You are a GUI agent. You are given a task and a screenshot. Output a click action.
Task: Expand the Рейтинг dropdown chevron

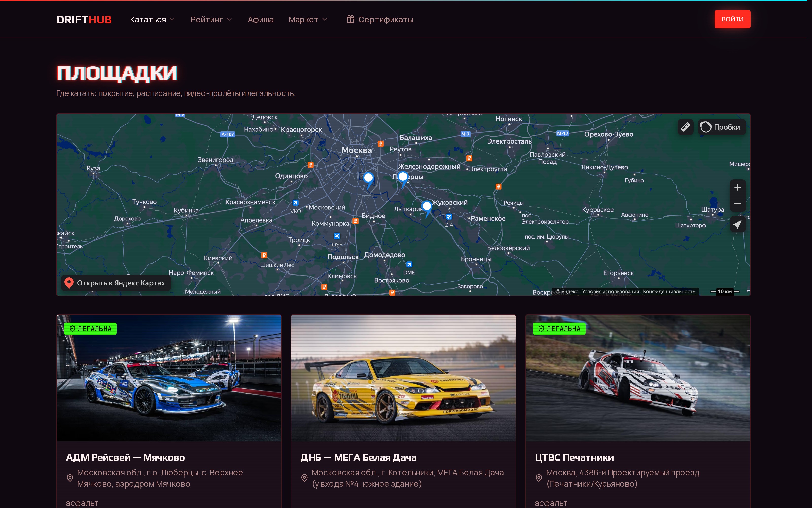click(x=229, y=20)
